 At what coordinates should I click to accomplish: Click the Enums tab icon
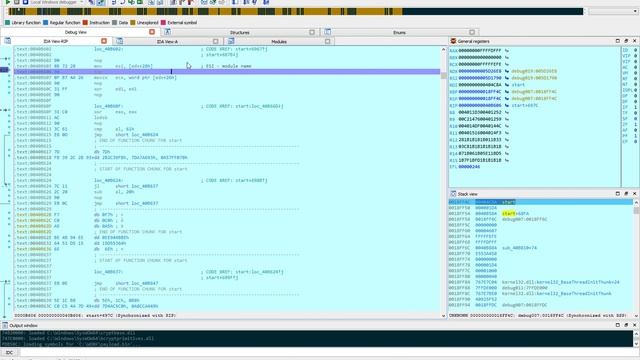(327, 32)
